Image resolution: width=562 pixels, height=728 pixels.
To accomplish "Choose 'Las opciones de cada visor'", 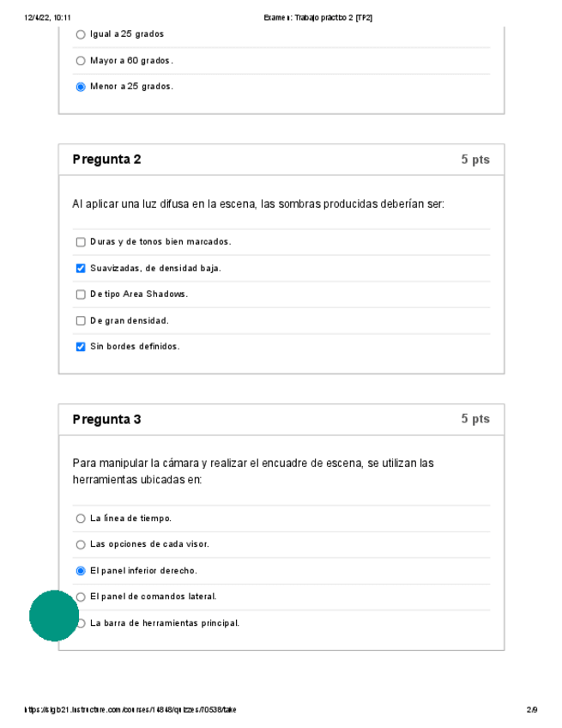I will tap(81, 544).
